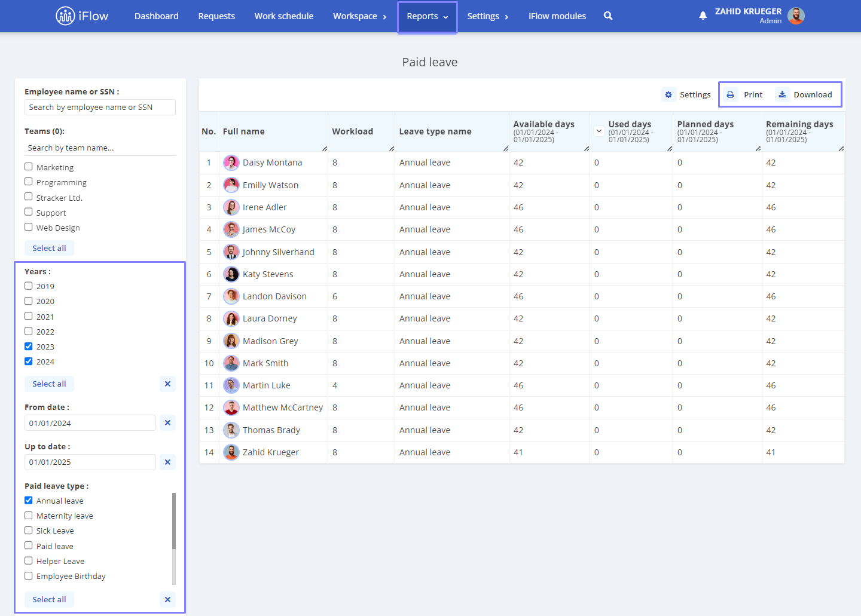Open the Used days column dropdown arrow

599,131
